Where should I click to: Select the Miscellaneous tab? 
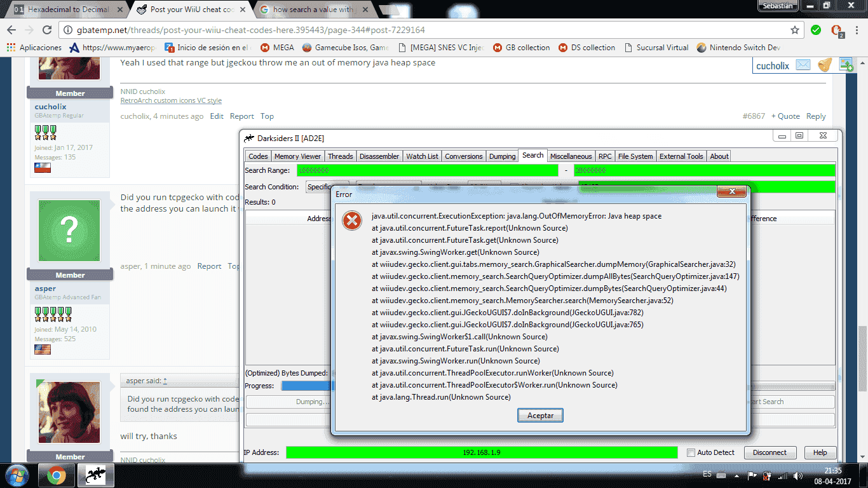pyautogui.click(x=571, y=156)
